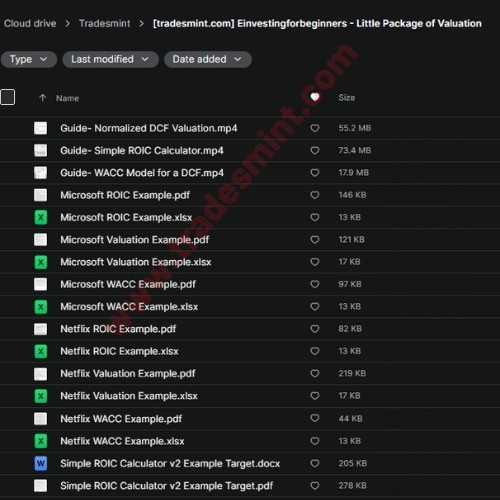
Task: Click PDF icon of Microsoft WACC Example.pdf
Action: [41, 284]
